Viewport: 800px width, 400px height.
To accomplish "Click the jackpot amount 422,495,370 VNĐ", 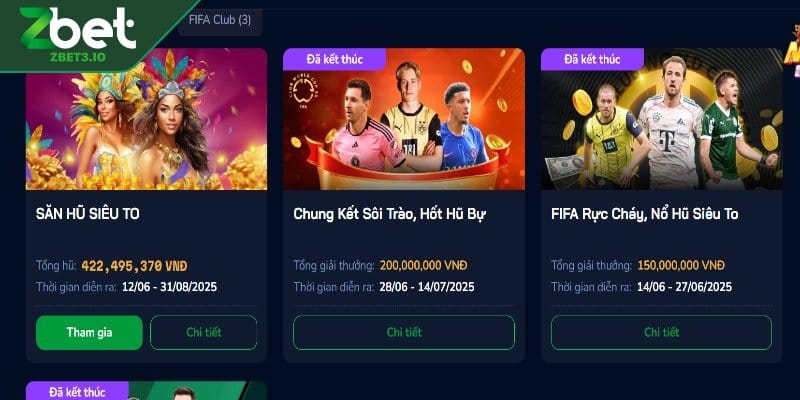I will point(134,266).
